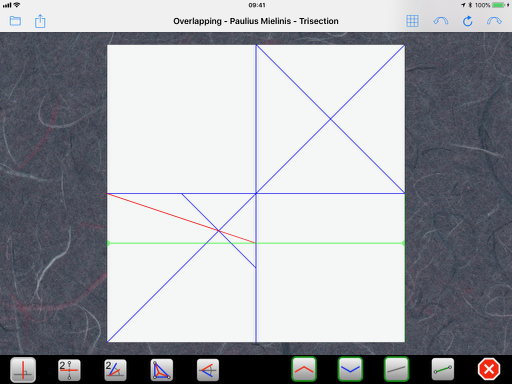Tap the 09:41 clock in status bar
Screen dimensions: 512x384
257,5
